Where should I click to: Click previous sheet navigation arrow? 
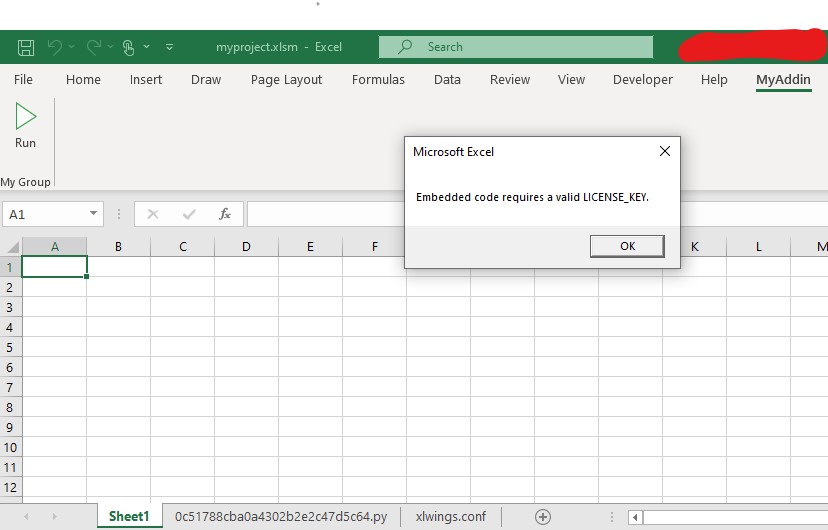pos(26,516)
